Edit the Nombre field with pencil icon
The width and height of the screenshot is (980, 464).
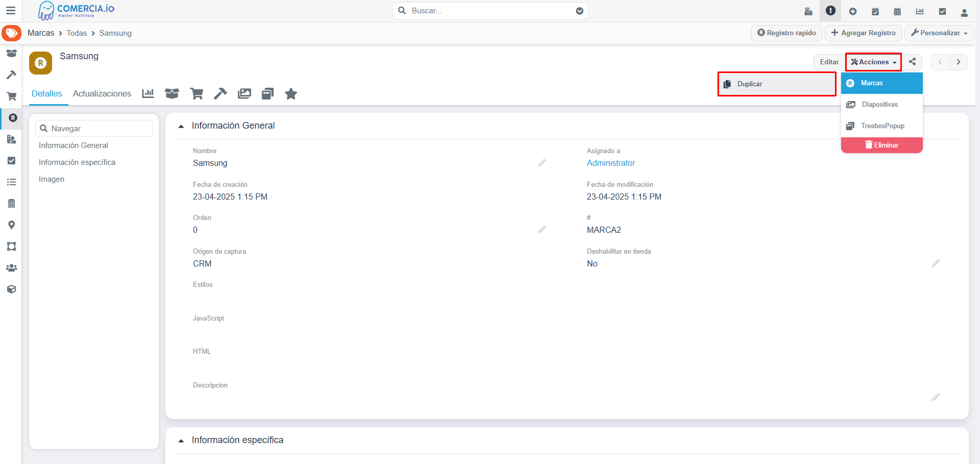pyautogui.click(x=542, y=163)
